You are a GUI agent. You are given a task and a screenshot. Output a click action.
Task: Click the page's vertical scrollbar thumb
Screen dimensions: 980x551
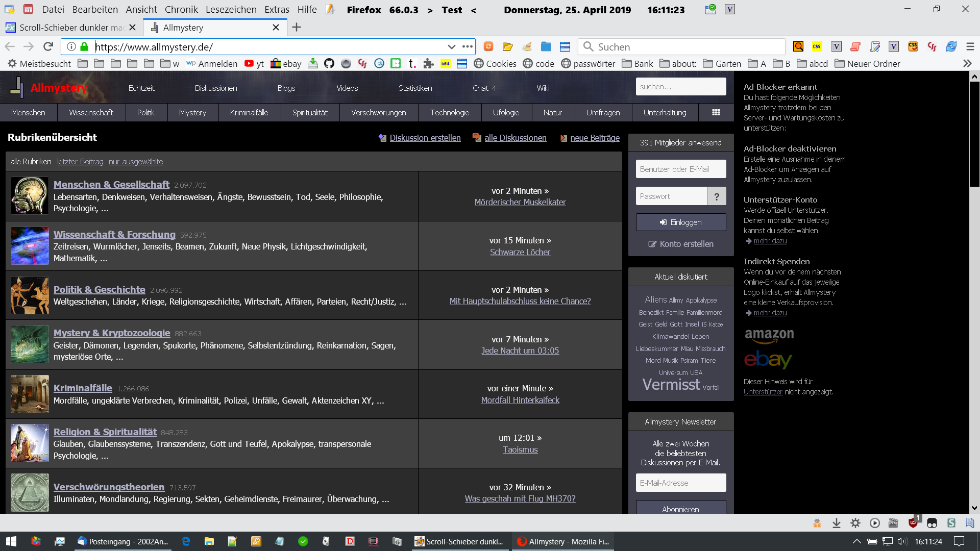click(974, 134)
